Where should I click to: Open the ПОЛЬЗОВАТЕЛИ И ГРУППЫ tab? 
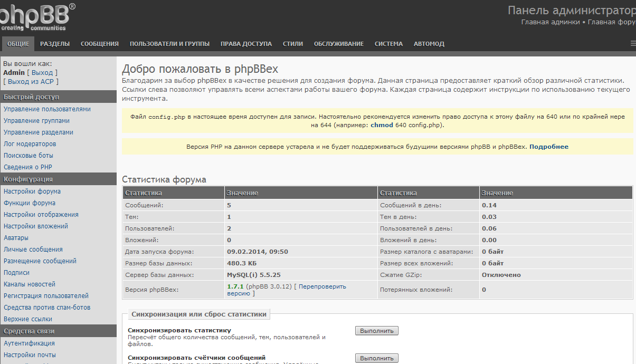tap(169, 44)
